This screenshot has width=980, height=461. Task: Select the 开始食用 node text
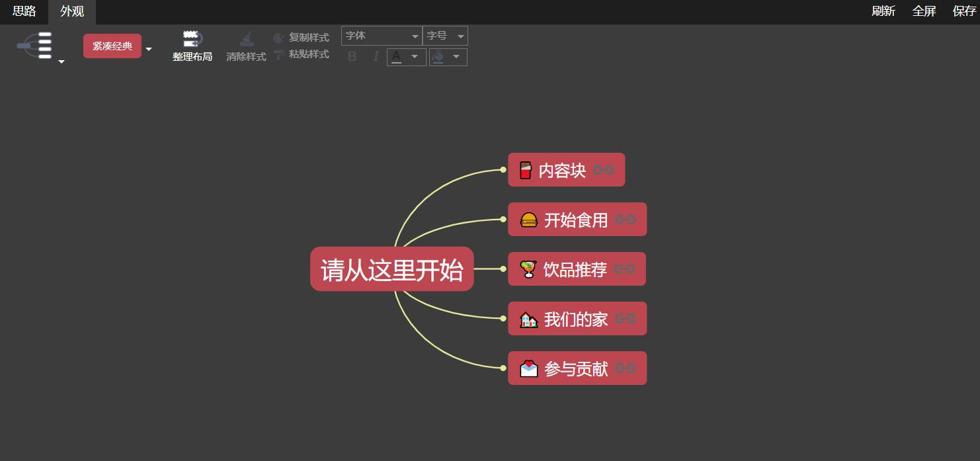[x=575, y=220]
